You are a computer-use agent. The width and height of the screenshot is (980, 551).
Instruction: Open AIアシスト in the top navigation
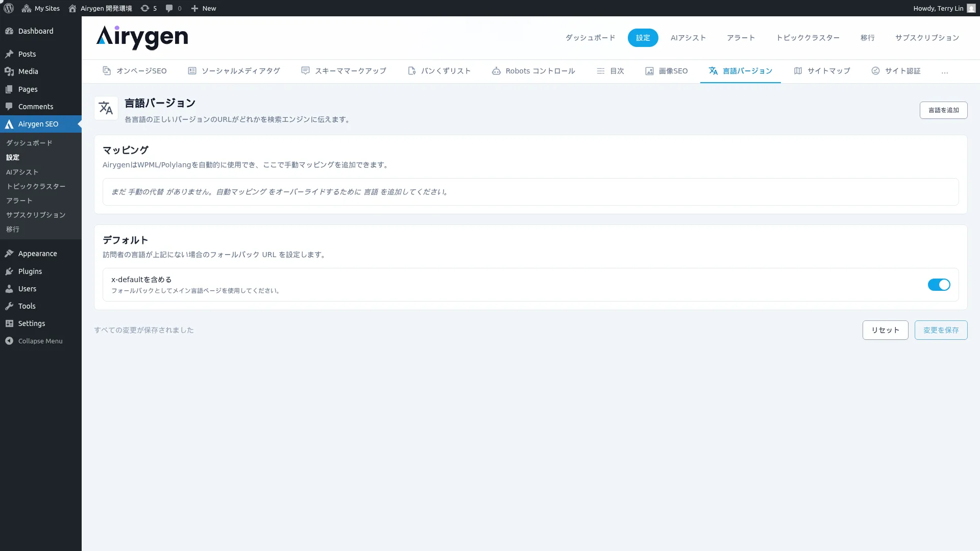pyautogui.click(x=688, y=38)
